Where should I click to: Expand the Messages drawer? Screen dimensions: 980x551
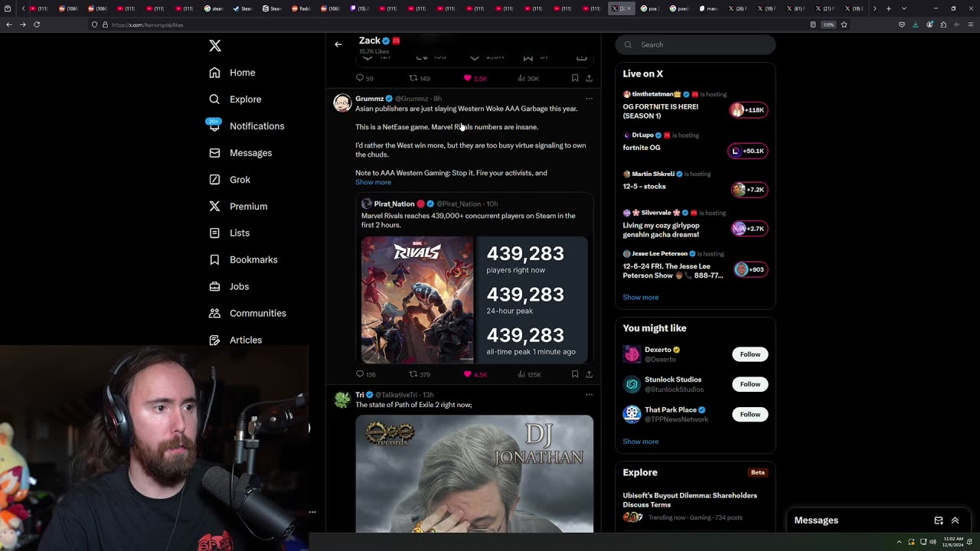click(955, 520)
